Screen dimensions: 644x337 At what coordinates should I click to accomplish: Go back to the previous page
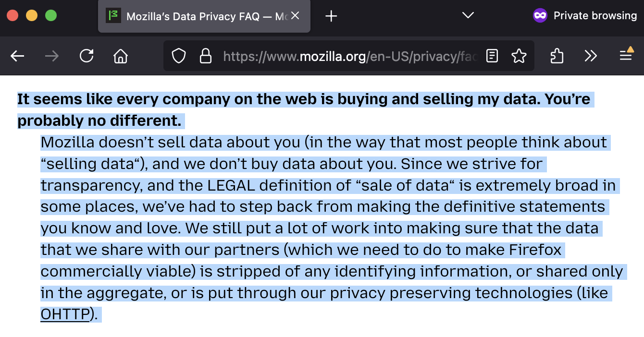pyautogui.click(x=17, y=56)
